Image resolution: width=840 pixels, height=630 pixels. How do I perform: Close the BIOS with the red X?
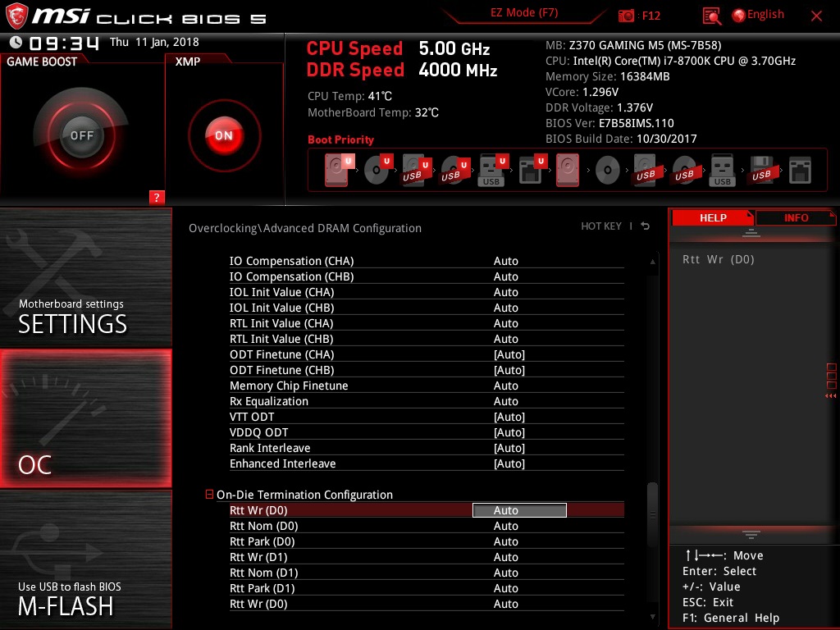pyautogui.click(x=816, y=16)
